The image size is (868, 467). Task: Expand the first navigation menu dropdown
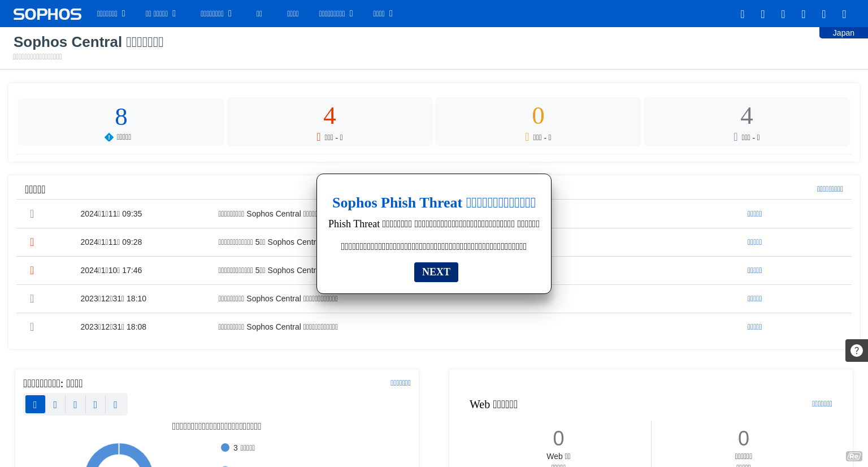click(x=111, y=14)
